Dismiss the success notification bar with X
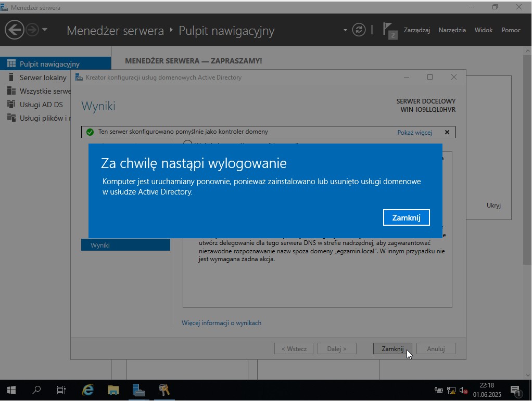This screenshot has width=532, height=401. (447, 132)
